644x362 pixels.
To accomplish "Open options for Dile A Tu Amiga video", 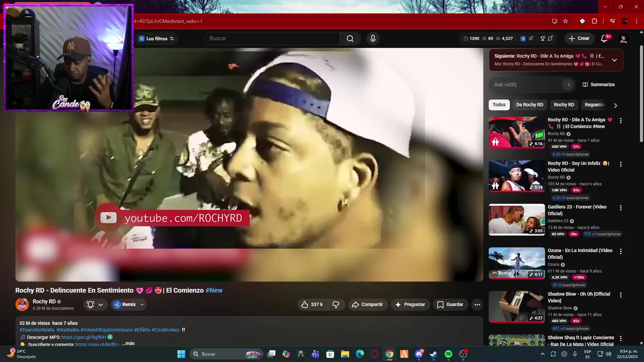I will (x=620, y=121).
